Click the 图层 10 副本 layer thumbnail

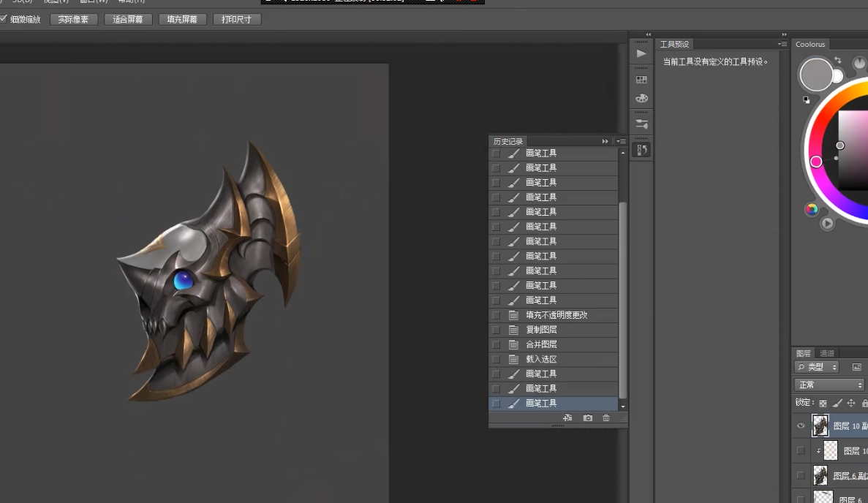point(820,426)
